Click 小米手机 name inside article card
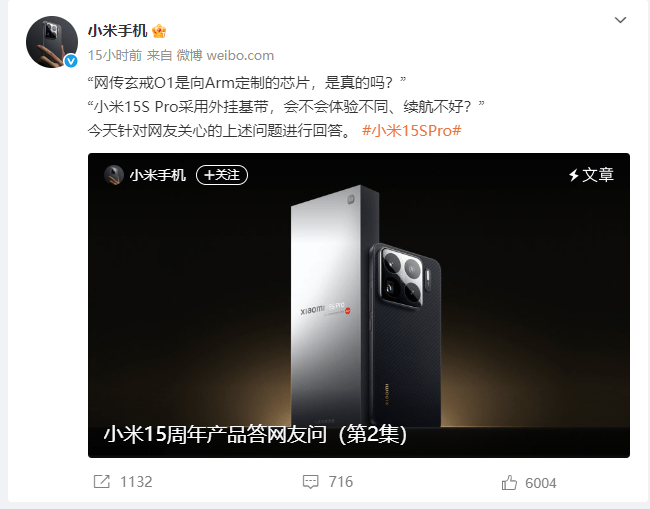 pyautogui.click(x=158, y=175)
